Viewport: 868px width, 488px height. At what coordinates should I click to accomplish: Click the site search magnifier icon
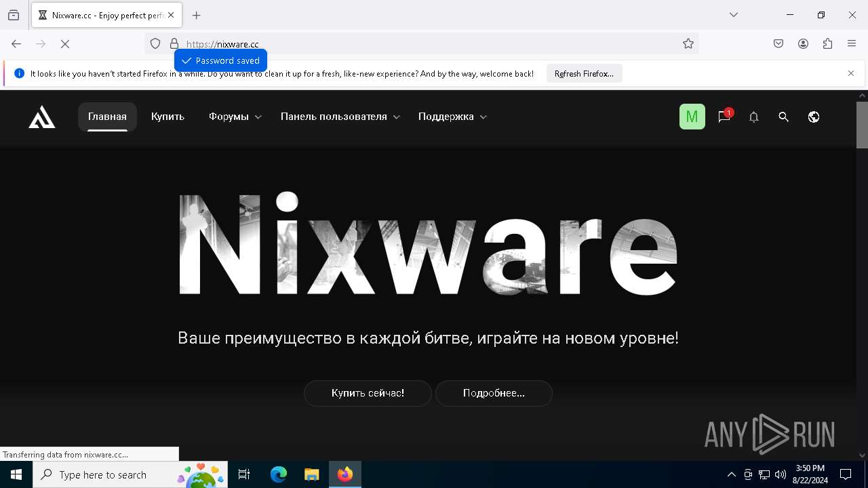[x=783, y=117]
